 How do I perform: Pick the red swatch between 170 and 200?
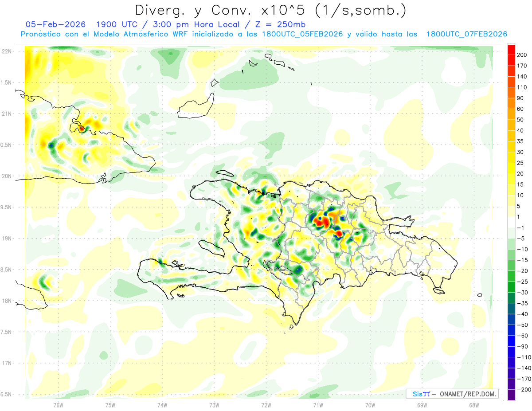click(x=511, y=60)
